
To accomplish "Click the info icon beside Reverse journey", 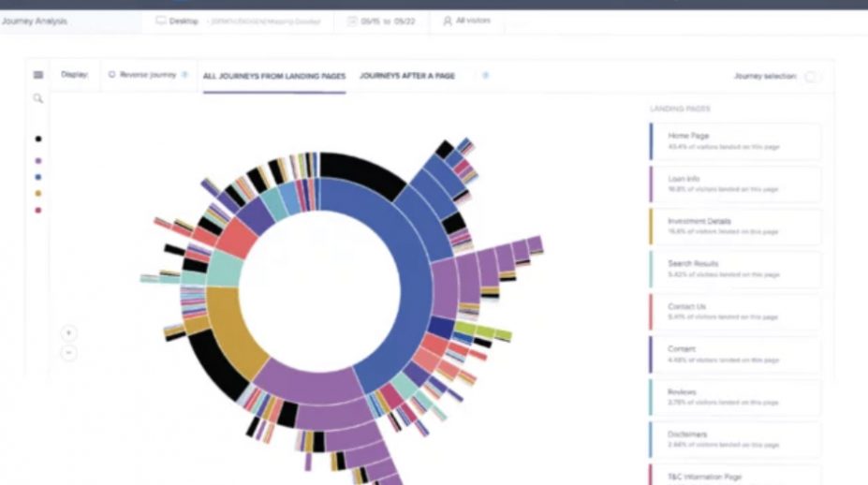I will 184,75.
